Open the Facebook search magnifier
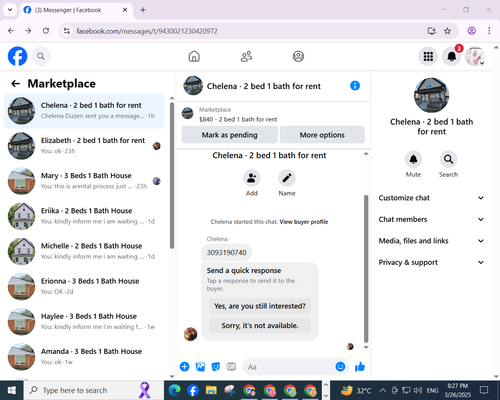This screenshot has height=400, width=500. click(41, 56)
